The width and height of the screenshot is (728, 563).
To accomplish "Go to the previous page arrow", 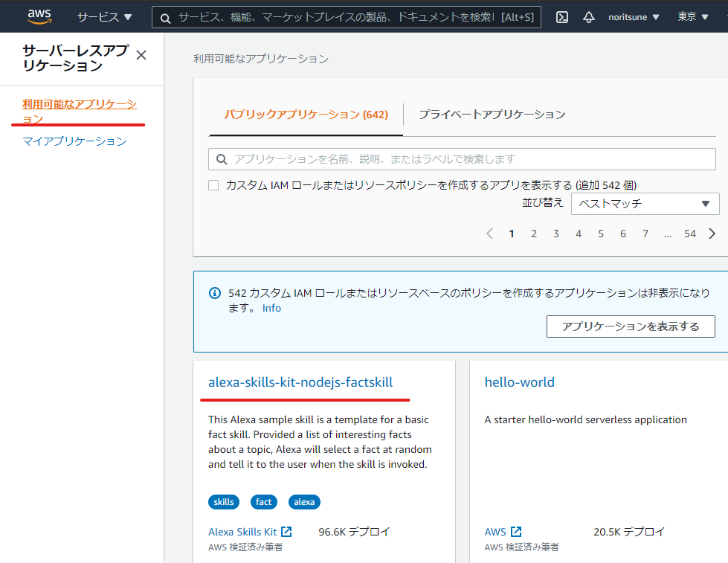I will click(x=489, y=234).
